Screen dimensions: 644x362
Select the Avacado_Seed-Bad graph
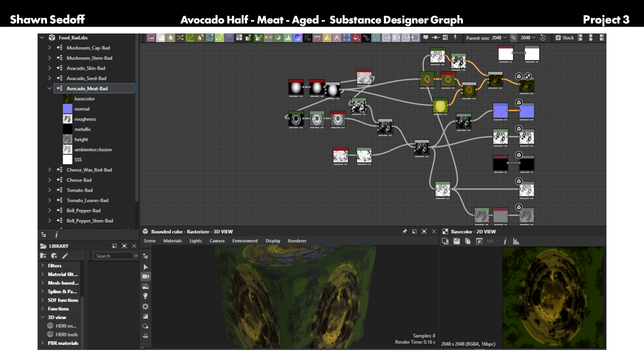coord(86,78)
